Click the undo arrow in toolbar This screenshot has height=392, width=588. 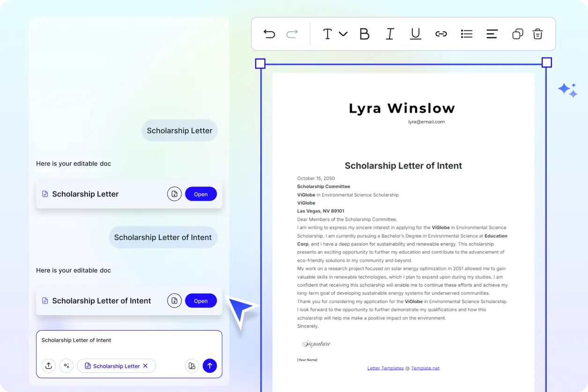tap(269, 34)
